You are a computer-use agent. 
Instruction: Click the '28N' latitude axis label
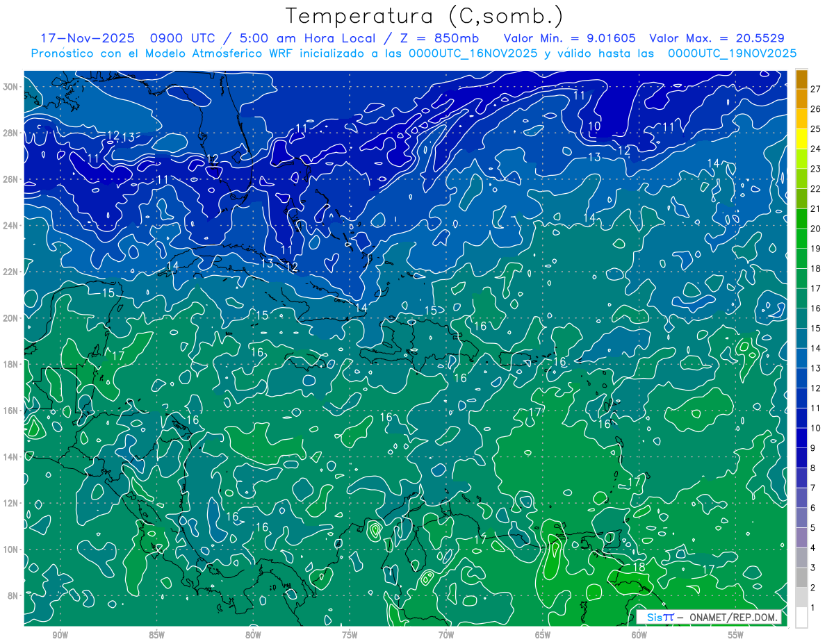pyautogui.click(x=12, y=133)
